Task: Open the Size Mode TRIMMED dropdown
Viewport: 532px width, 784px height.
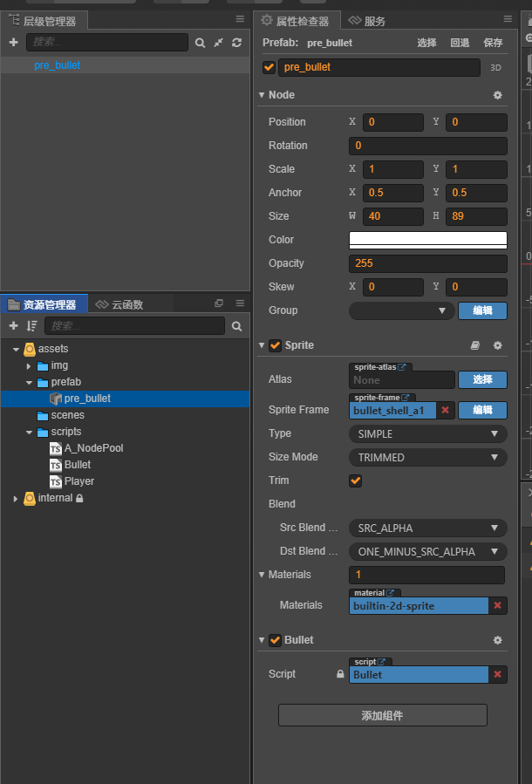Action: tap(427, 457)
